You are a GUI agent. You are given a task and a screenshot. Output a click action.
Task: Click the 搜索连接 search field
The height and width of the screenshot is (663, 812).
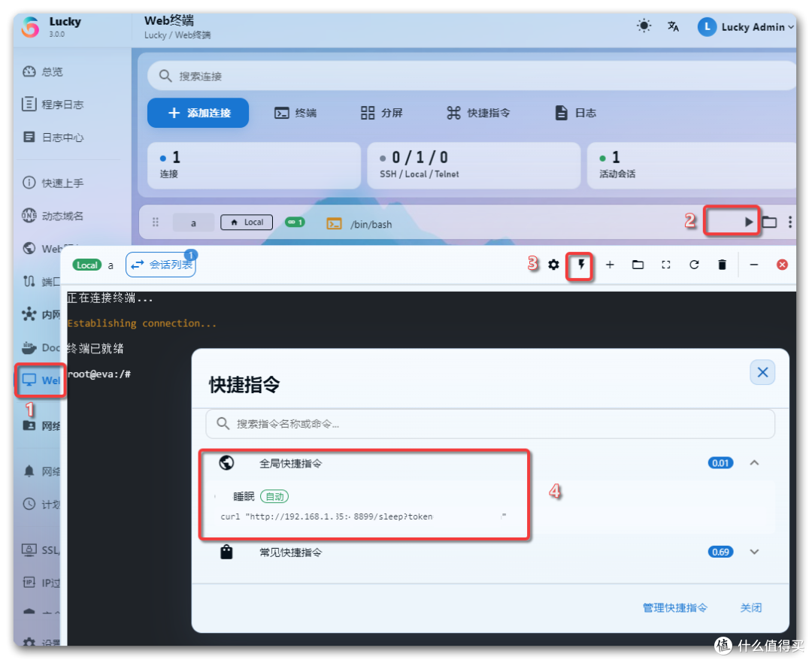[471, 76]
